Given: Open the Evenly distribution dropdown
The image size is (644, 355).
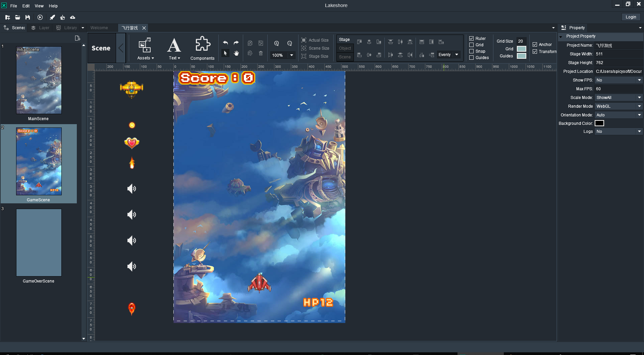Looking at the screenshot, I should point(449,55).
